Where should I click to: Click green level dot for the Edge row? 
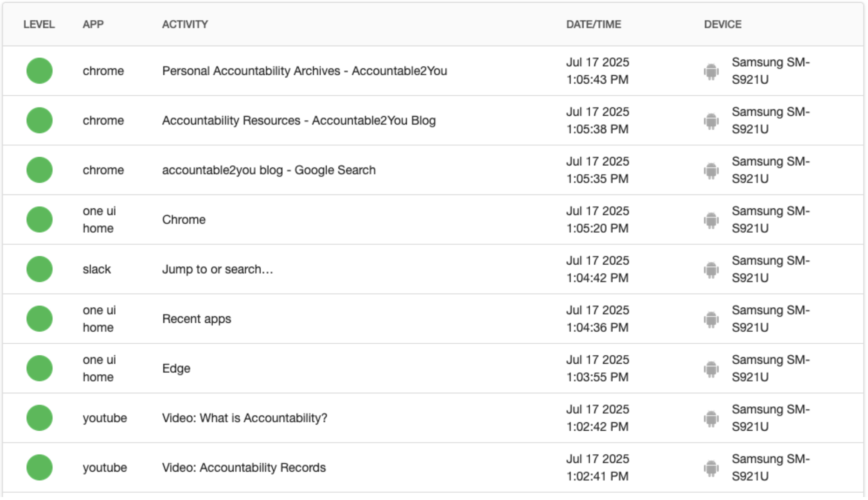(39, 368)
